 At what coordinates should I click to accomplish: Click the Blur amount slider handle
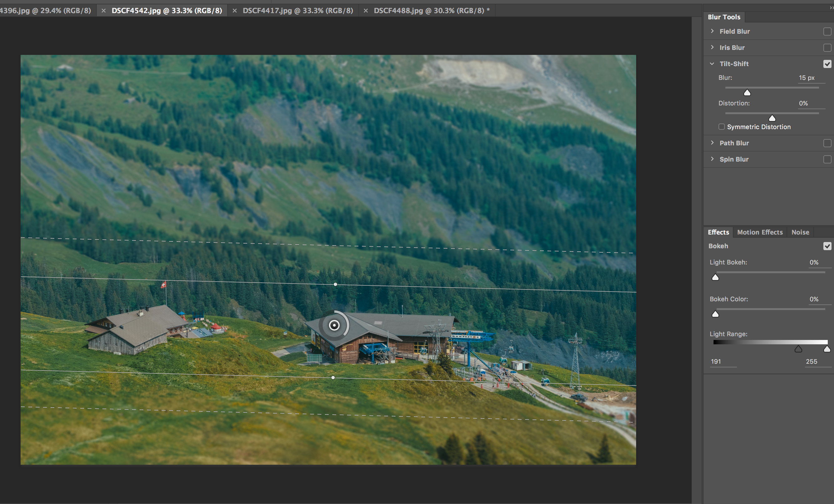pos(747,93)
